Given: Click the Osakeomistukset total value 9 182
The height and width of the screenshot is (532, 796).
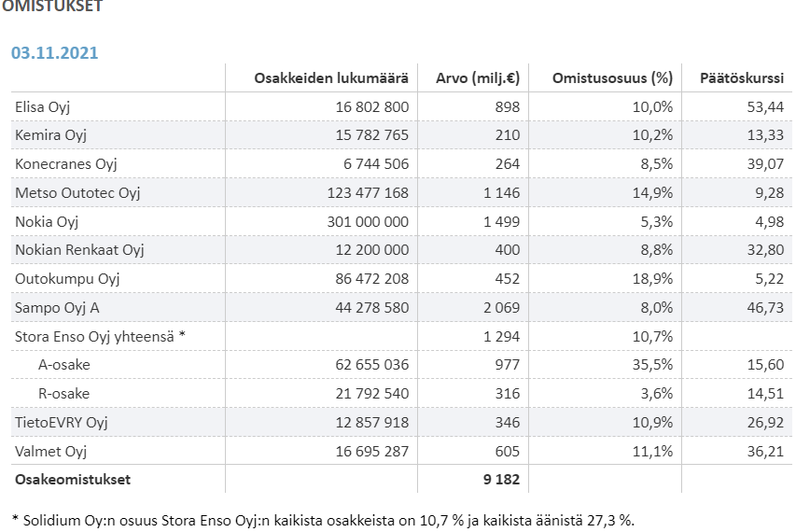Looking at the screenshot, I should (x=499, y=480).
